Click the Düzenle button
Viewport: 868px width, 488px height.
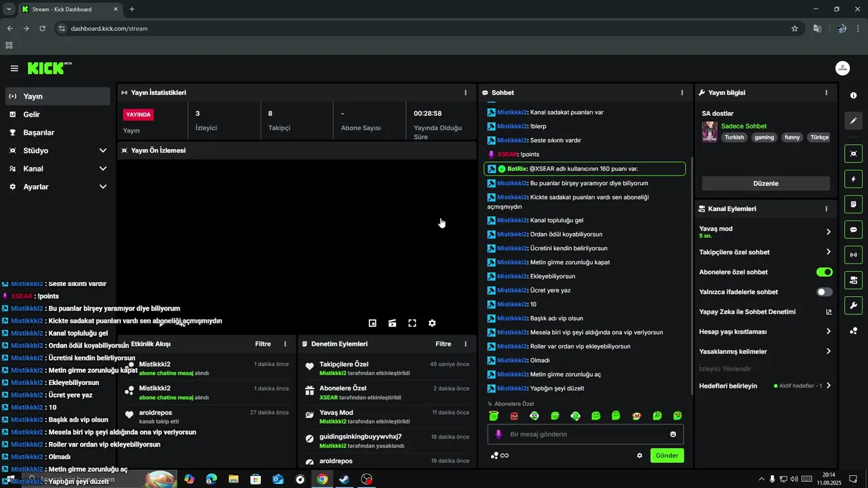(x=766, y=184)
